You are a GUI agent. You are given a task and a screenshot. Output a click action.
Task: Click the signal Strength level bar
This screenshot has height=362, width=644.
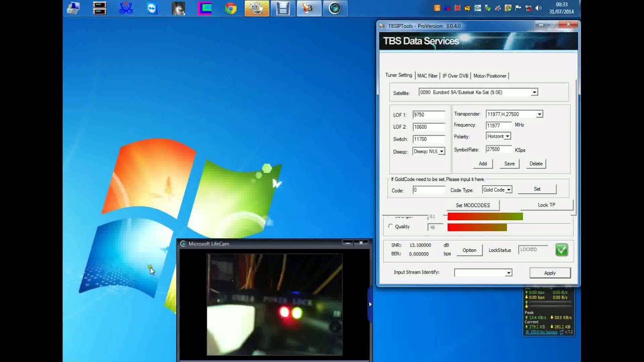point(485,216)
